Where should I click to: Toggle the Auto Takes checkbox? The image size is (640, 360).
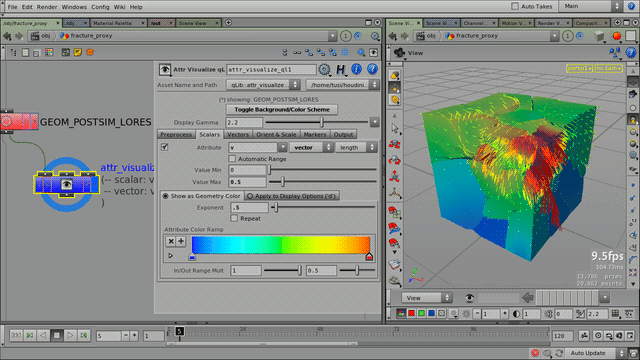515,6
